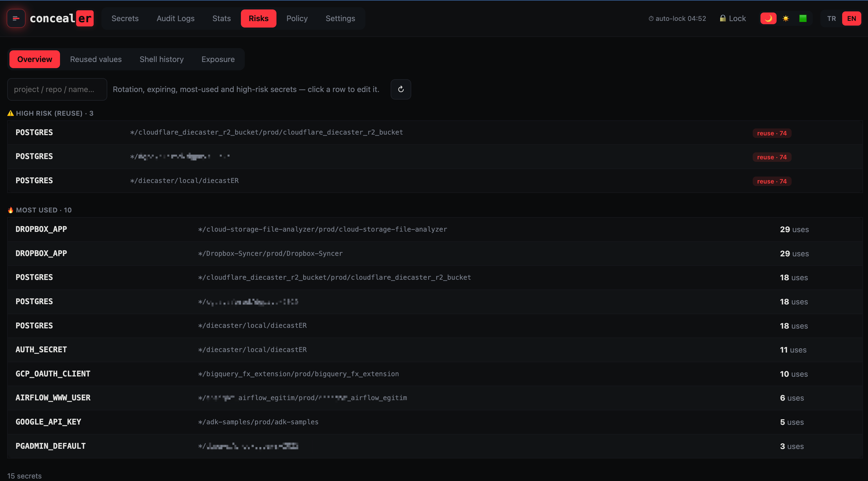Click the padlock icon in the Lock button

click(x=722, y=18)
